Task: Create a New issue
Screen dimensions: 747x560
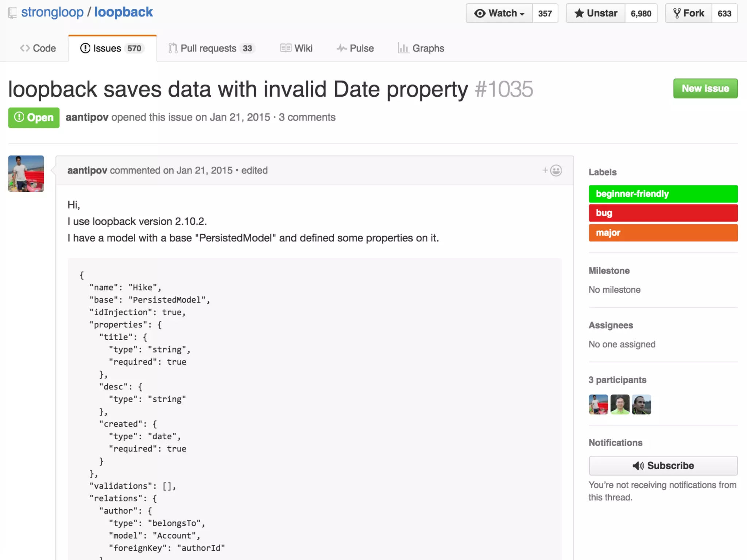Action: pos(705,89)
